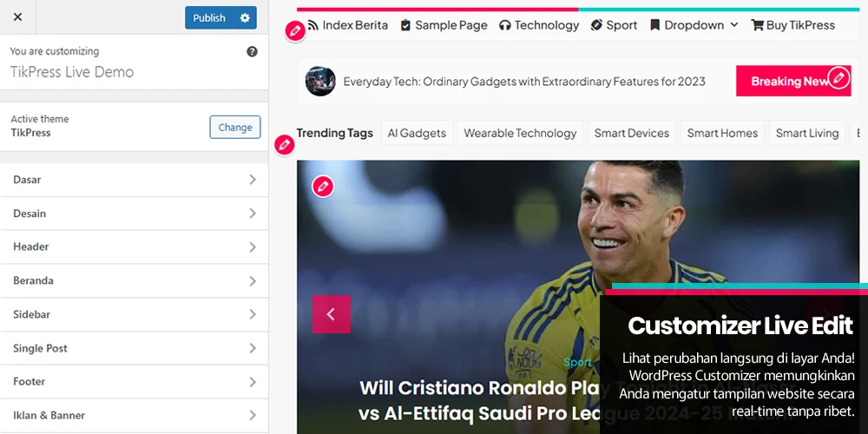Click the pencil edit icon beside Trending Tags
Screen dimensions: 868x434
(285, 145)
